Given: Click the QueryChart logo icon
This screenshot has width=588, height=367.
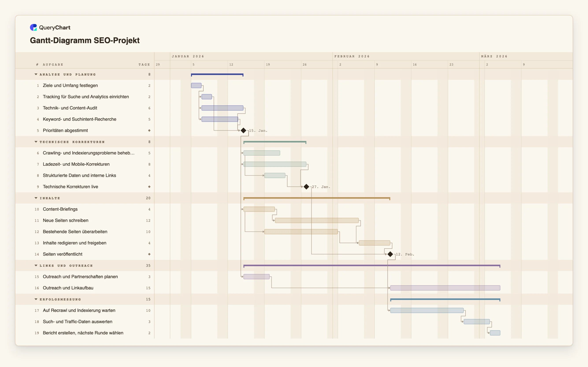Looking at the screenshot, I should pyautogui.click(x=33, y=27).
